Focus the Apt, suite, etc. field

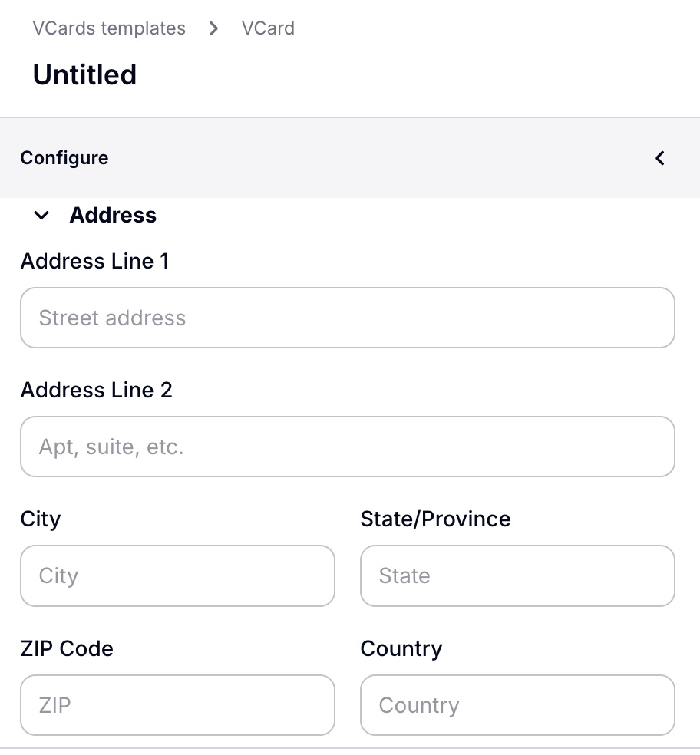[x=347, y=447]
